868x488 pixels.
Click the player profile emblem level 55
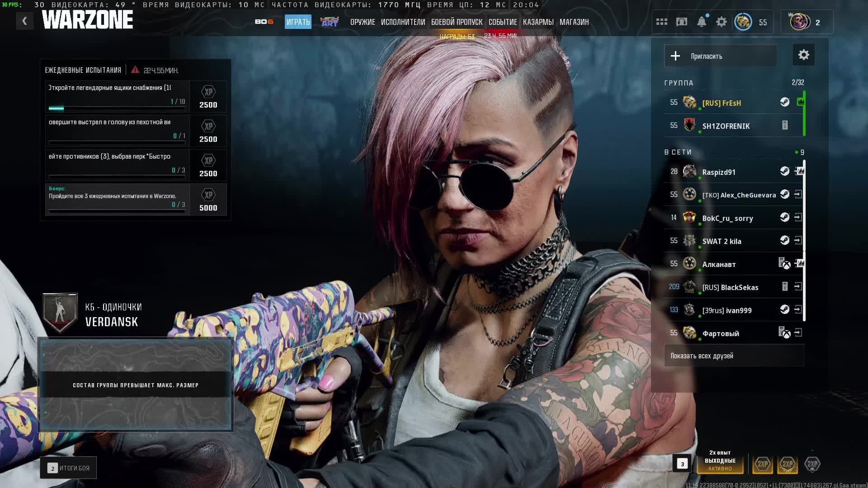point(743,22)
